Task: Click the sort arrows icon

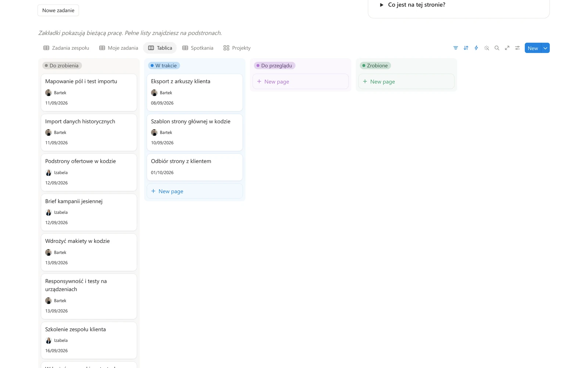Action: pos(466,48)
